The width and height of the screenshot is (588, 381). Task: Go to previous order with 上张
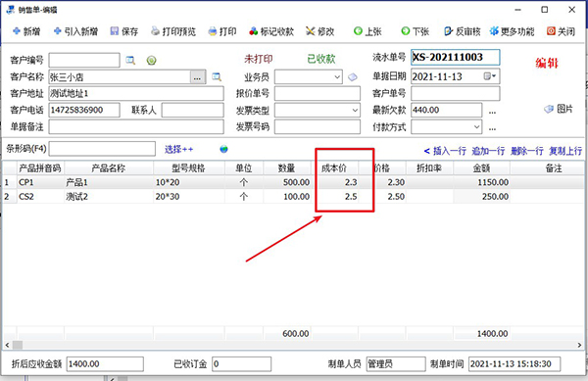tap(367, 31)
